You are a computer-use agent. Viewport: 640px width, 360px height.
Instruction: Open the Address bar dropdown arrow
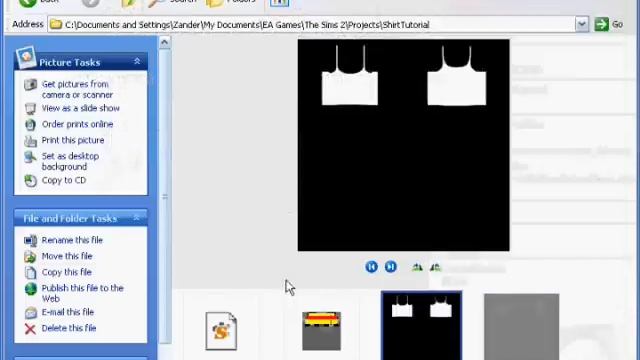click(x=582, y=24)
